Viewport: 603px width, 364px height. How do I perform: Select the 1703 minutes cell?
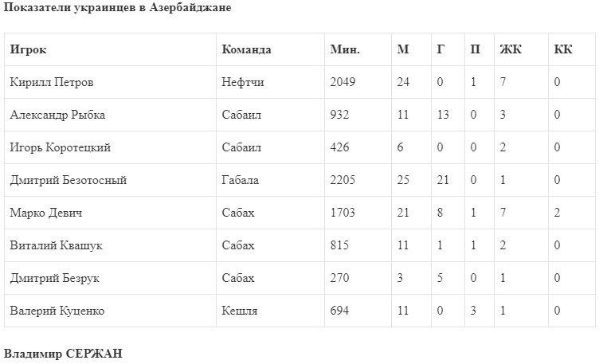pyautogui.click(x=343, y=213)
